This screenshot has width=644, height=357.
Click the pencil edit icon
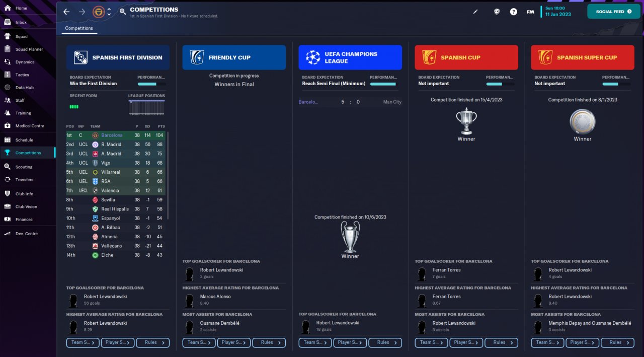475,12
